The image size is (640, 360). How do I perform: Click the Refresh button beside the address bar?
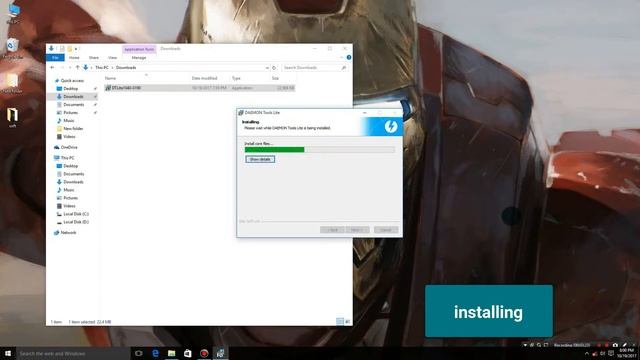274,68
